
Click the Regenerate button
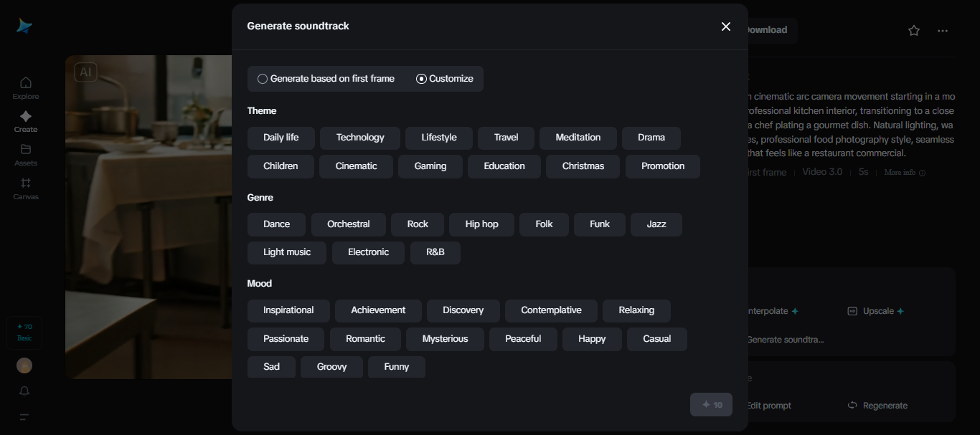(877, 406)
